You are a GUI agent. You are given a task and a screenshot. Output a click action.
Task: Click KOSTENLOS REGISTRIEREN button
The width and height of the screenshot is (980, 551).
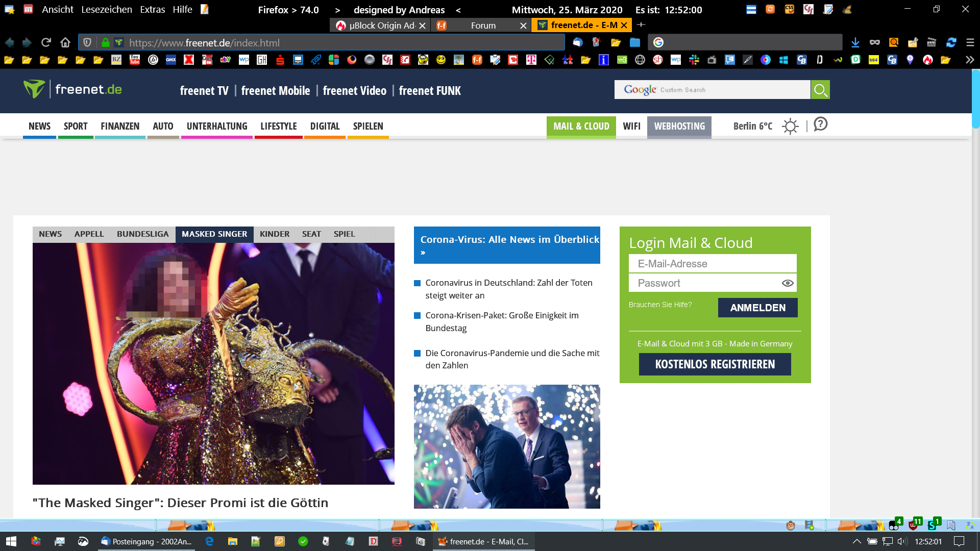click(x=715, y=364)
